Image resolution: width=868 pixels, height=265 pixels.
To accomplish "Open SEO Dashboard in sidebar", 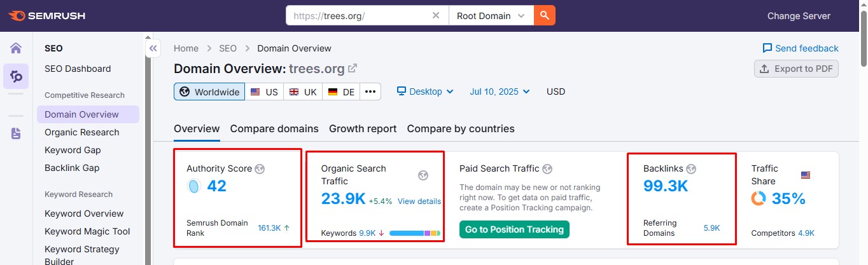I will pyautogui.click(x=78, y=69).
